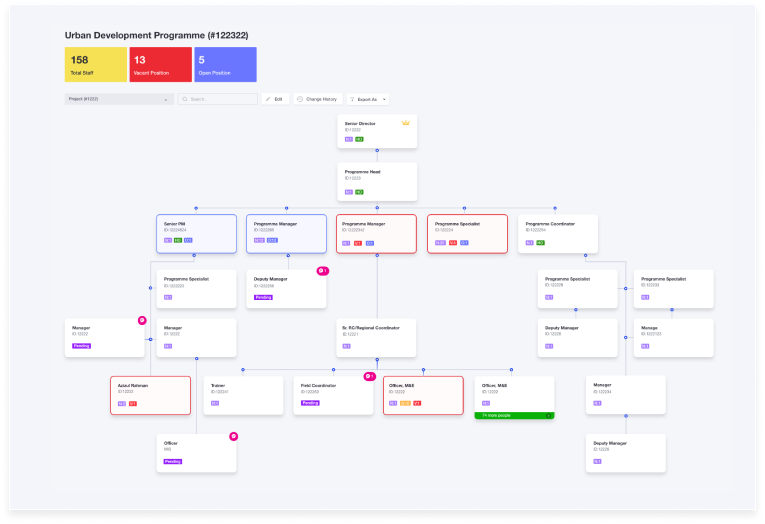The height and width of the screenshot is (524, 765).
Task: Click the Edit button
Action: point(275,99)
